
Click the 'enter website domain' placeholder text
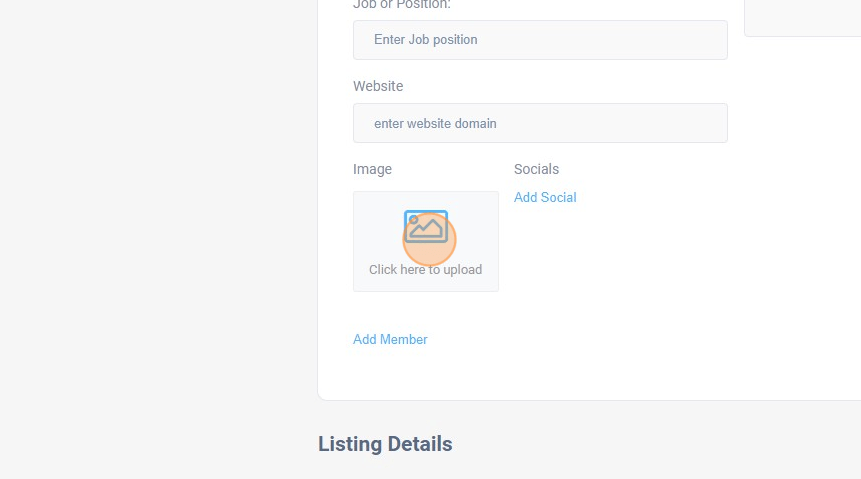(435, 123)
